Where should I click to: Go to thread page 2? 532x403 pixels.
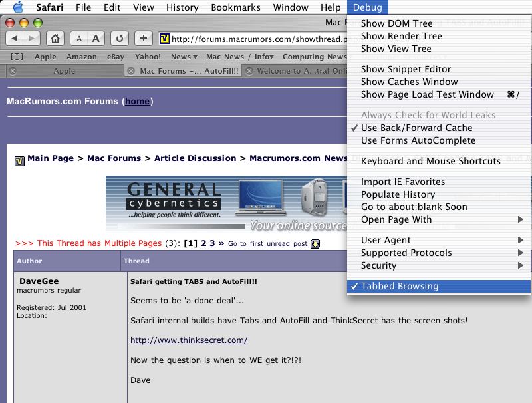point(203,243)
